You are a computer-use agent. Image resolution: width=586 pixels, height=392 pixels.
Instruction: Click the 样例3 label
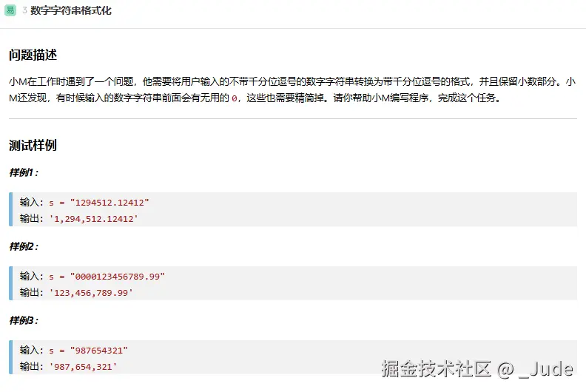click(24, 320)
